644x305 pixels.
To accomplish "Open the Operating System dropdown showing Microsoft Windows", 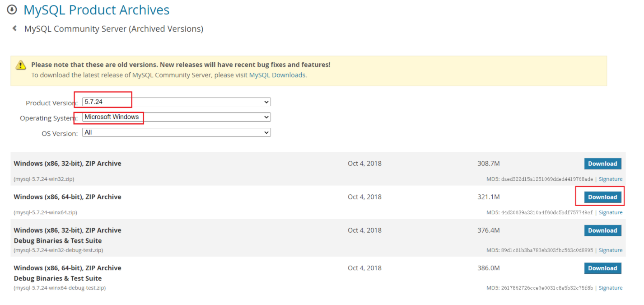I will [177, 117].
